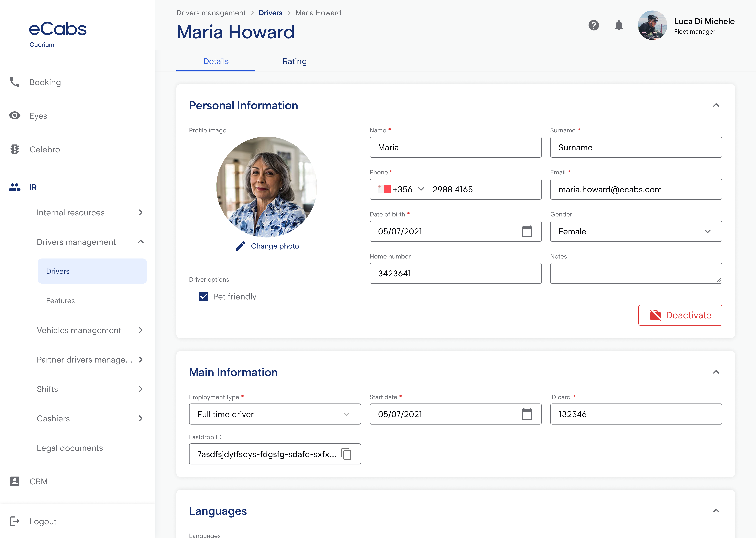Switch to the Details tab

click(216, 61)
